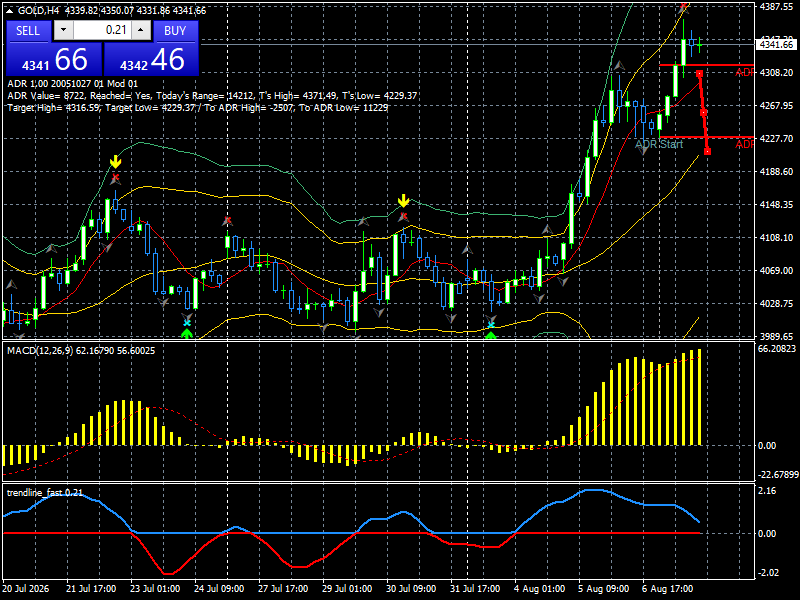The height and width of the screenshot is (600, 800).
Task: Click red X marker at the 6 Aug top
Action: point(684,7)
